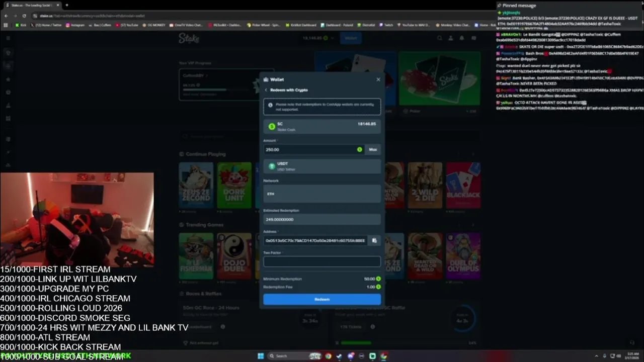
Task: Open Wanted Dead or a Wild thumbnail
Action: point(425,256)
